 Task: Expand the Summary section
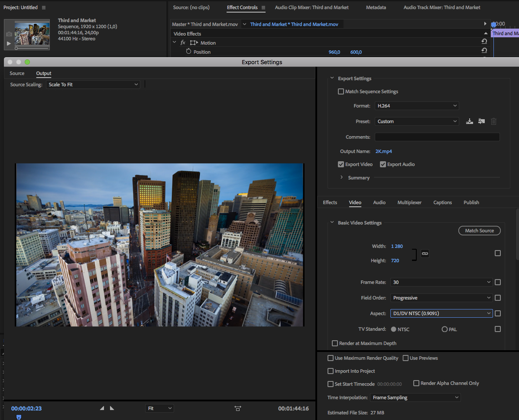342,178
